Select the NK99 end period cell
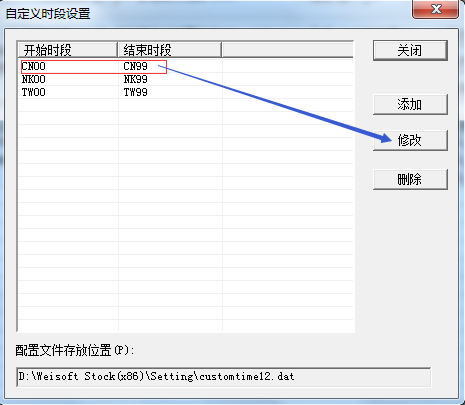Viewport: 465px width, 405px height. [x=135, y=79]
